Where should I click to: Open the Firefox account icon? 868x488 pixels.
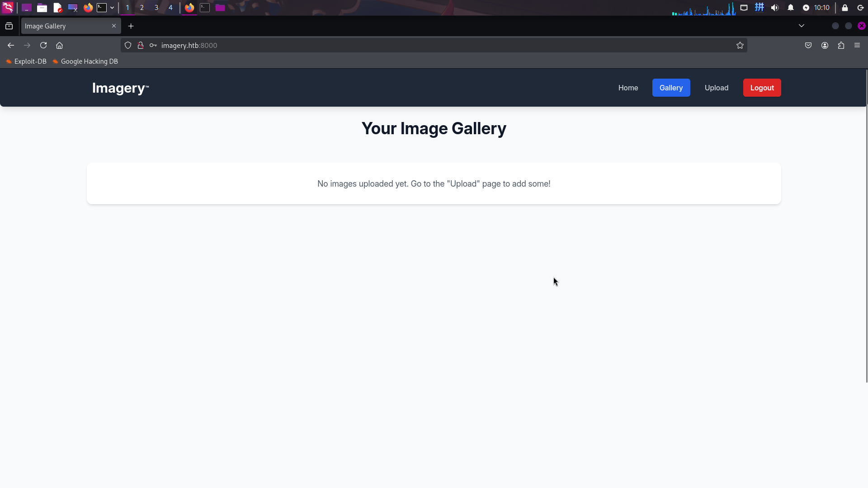[825, 45]
